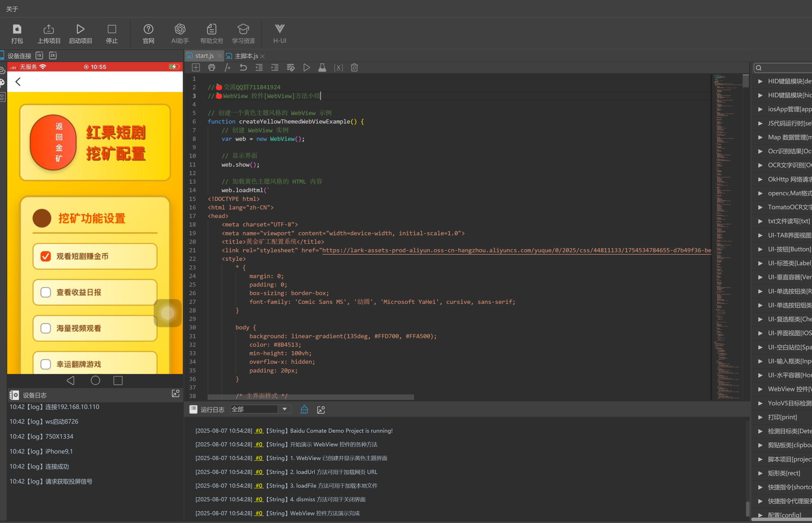This screenshot has height=523, width=812.
Task: Toggle comment with the /* icon
Action: click(x=228, y=68)
